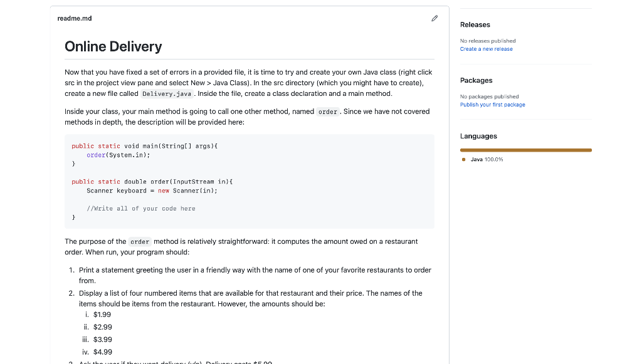642x364 pixels.
Task: Click the readme.md file name header
Action: point(75,18)
